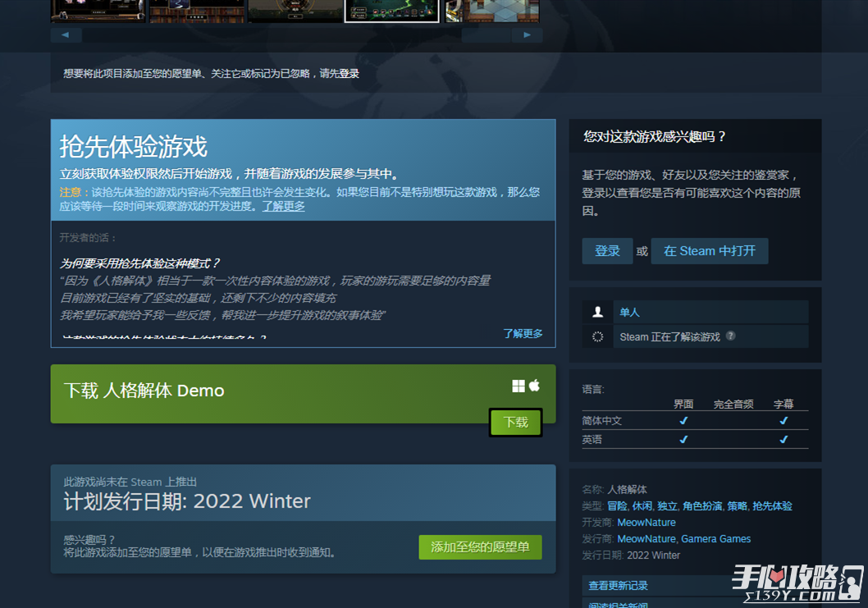Viewport: 868px width, 608px height.
Task: Click 抢先体验游戏 heading
Action: pyautogui.click(x=134, y=148)
